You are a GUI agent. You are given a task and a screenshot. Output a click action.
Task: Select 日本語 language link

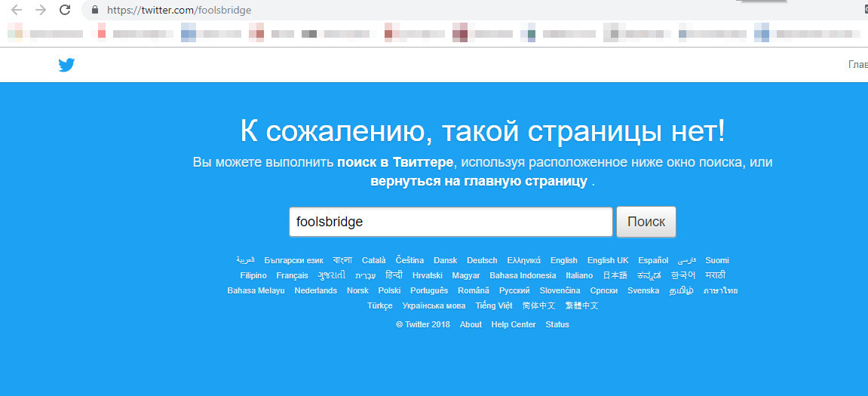tap(615, 275)
